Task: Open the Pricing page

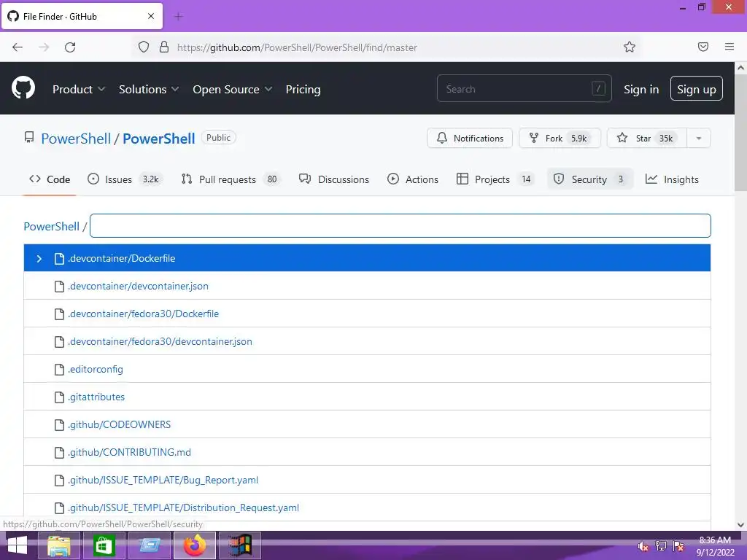Action: (x=303, y=90)
